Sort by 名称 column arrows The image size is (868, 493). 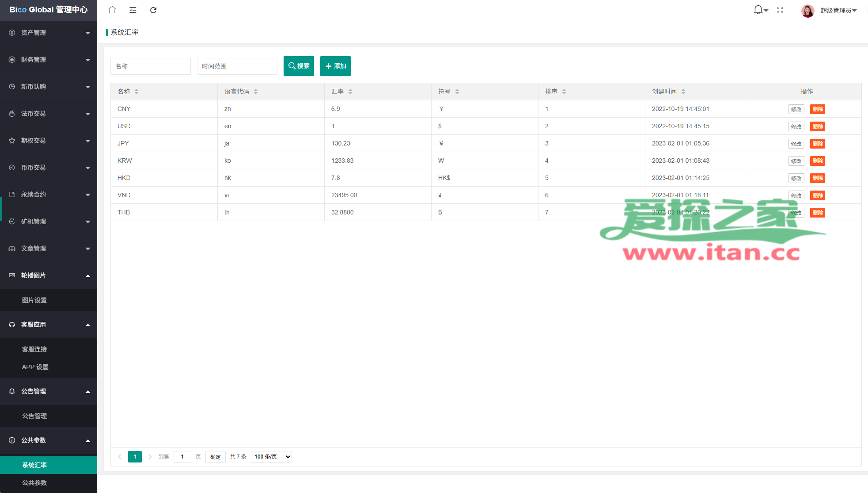[x=136, y=92]
